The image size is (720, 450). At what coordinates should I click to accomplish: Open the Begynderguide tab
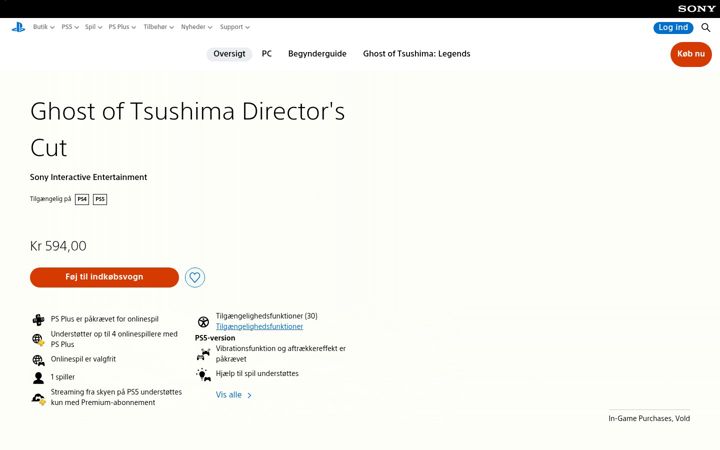point(317,54)
